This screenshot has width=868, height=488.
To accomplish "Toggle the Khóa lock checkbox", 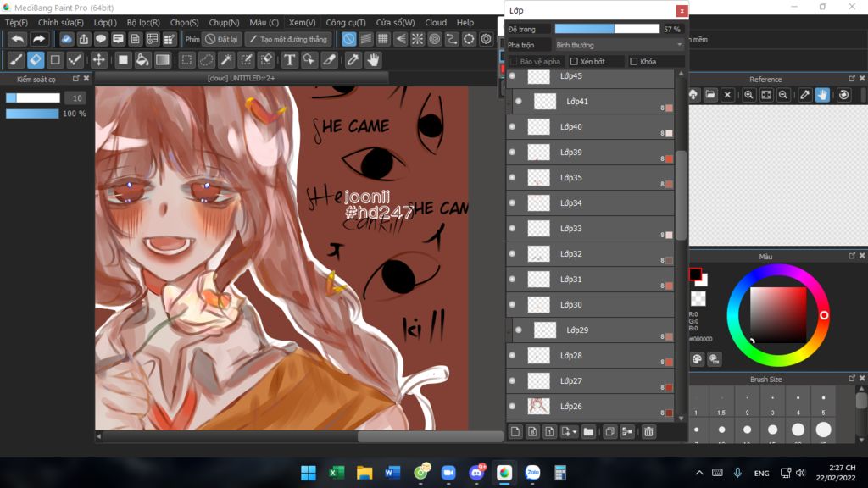I will [x=634, y=61].
